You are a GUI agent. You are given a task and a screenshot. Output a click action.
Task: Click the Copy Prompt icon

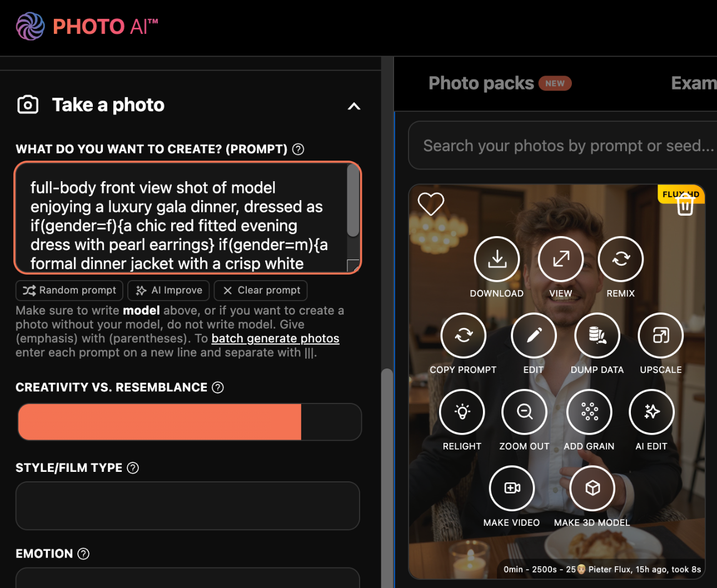(463, 335)
